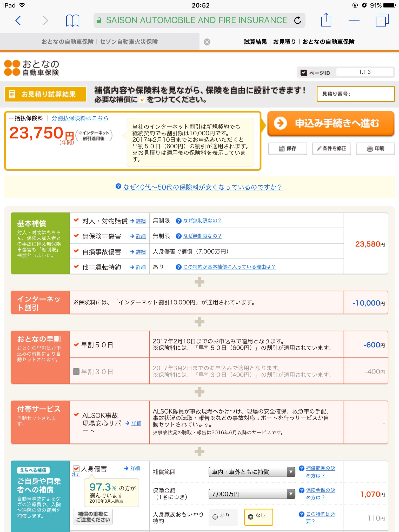Tap the ページID checkbox icon

(303, 73)
